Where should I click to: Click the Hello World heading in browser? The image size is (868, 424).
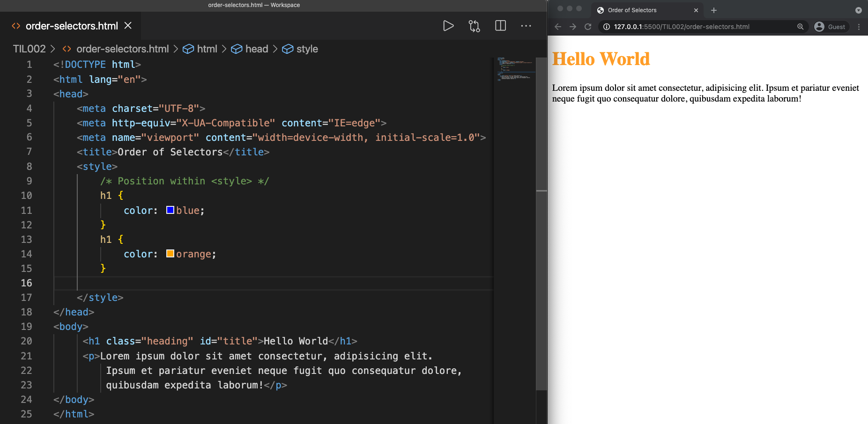tap(601, 59)
